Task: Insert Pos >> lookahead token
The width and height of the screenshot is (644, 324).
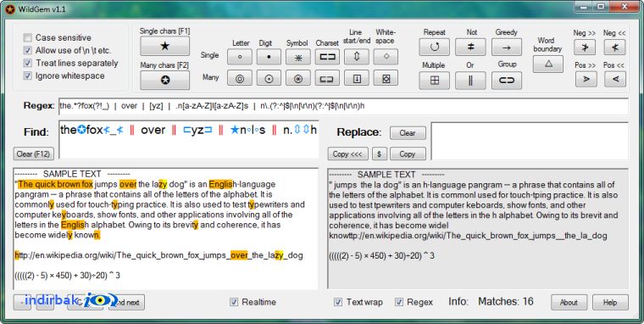Action: [586, 80]
